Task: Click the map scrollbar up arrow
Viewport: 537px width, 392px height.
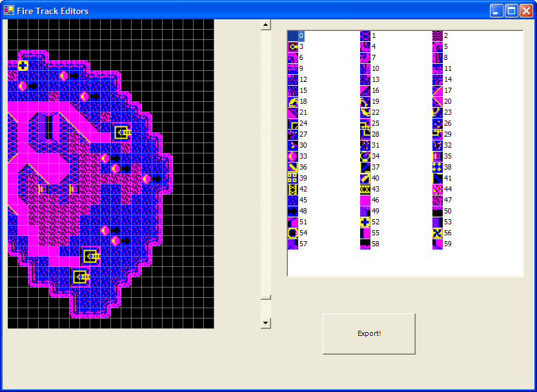Action: (x=266, y=24)
